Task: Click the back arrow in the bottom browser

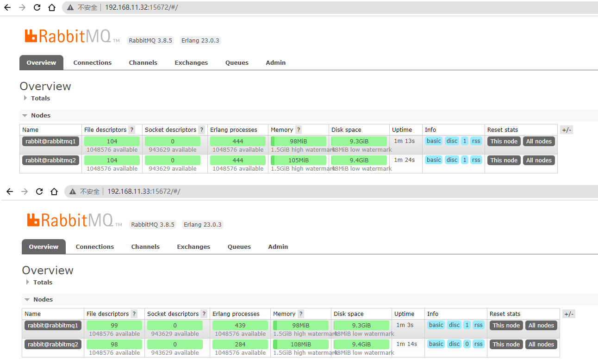Action: (10, 191)
